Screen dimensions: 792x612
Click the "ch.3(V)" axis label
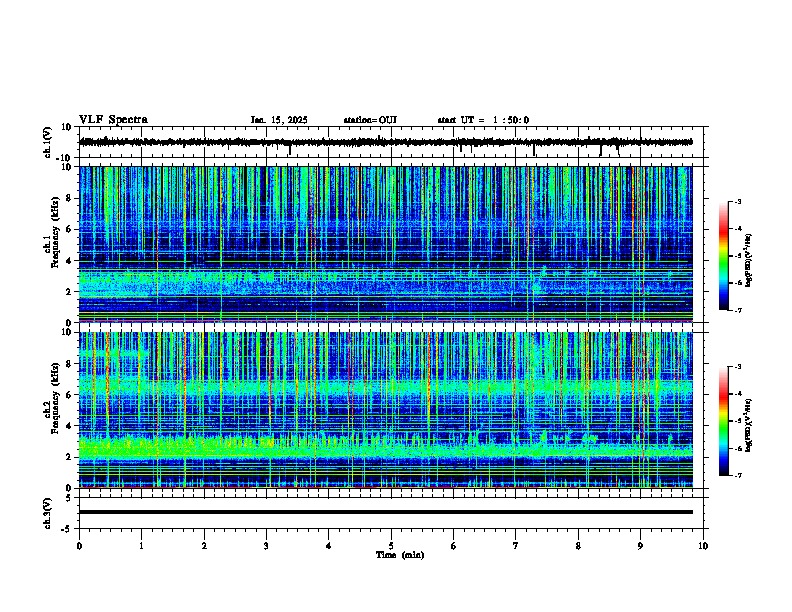coord(48,513)
